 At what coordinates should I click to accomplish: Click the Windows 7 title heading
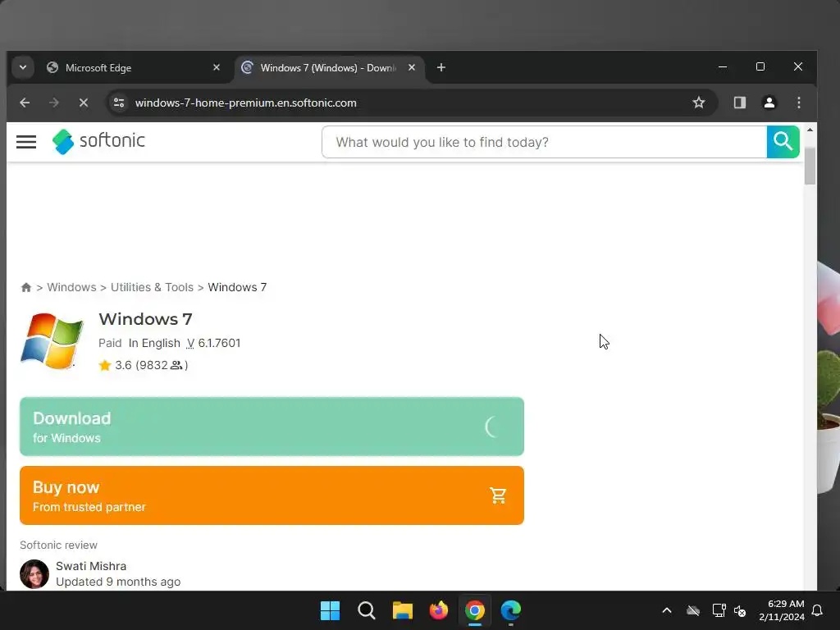pos(146,319)
